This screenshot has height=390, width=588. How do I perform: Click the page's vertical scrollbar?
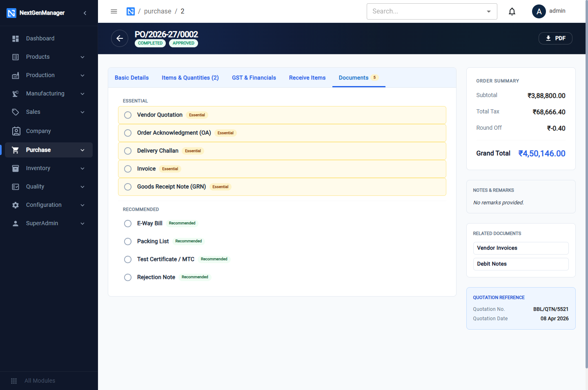pyautogui.click(x=586, y=184)
